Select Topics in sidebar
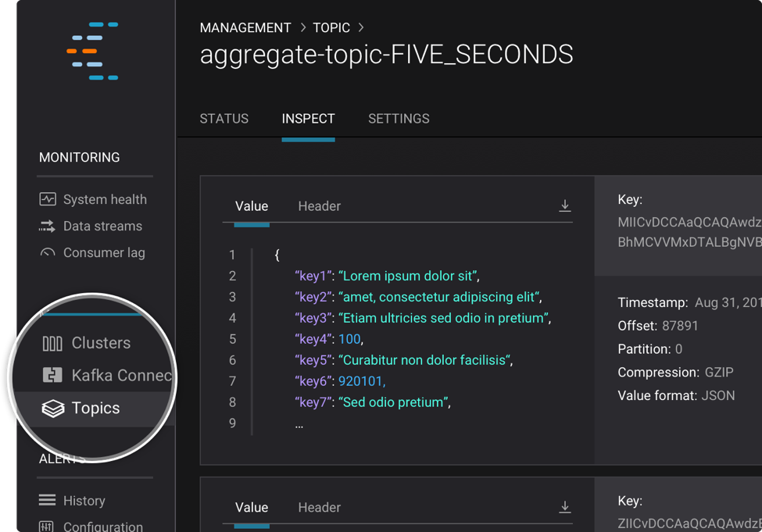Viewport: 762px width, 532px height. pos(95,408)
